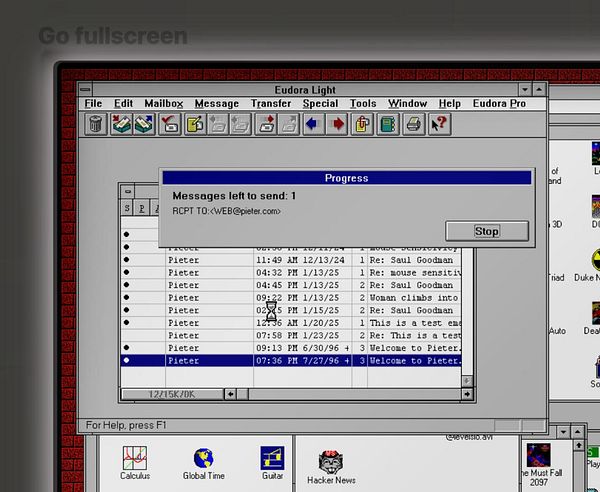Screen dimensions: 600x492
Task: Open the Mailbox menu
Action: click(164, 104)
